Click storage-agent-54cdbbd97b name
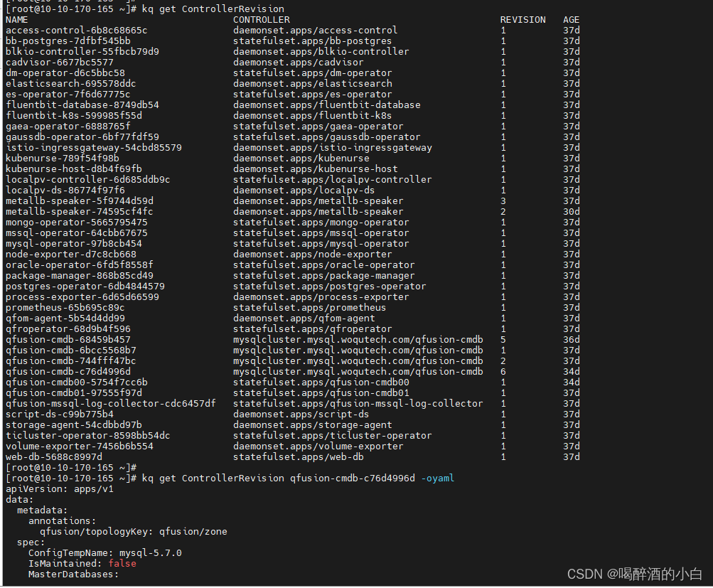 point(74,426)
